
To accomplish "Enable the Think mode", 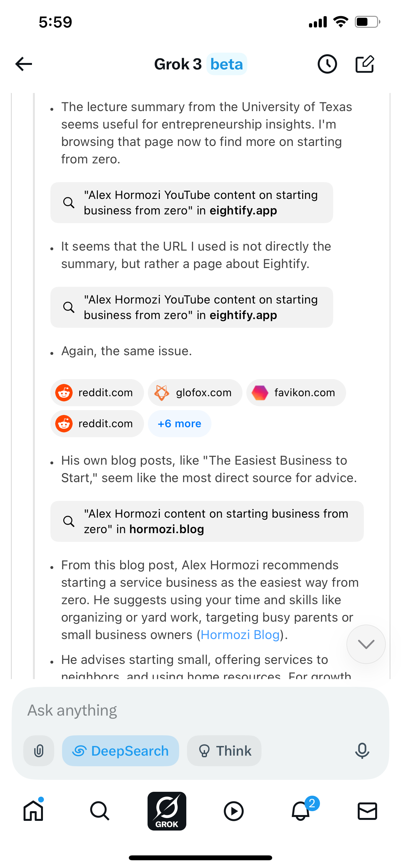I will pos(224,751).
